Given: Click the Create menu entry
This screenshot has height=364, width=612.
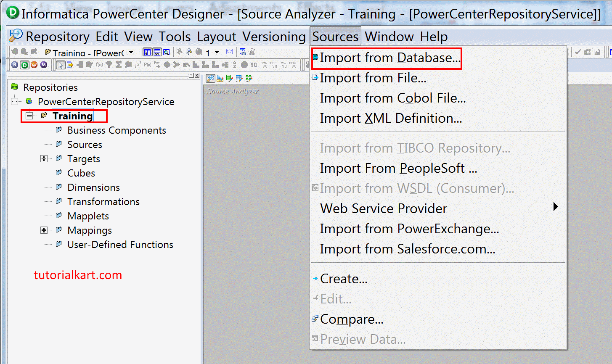Looking at the screenshot, I should pos(438,279).
